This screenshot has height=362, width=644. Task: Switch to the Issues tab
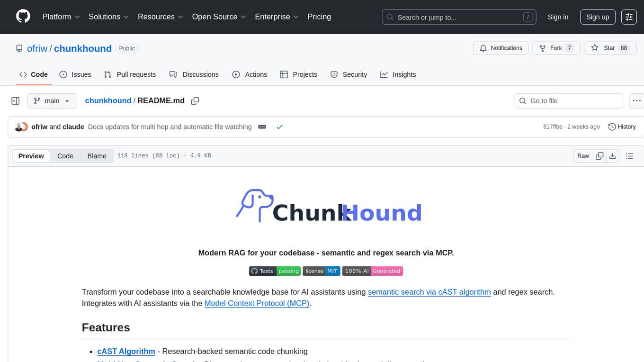[x=75, y=74]
